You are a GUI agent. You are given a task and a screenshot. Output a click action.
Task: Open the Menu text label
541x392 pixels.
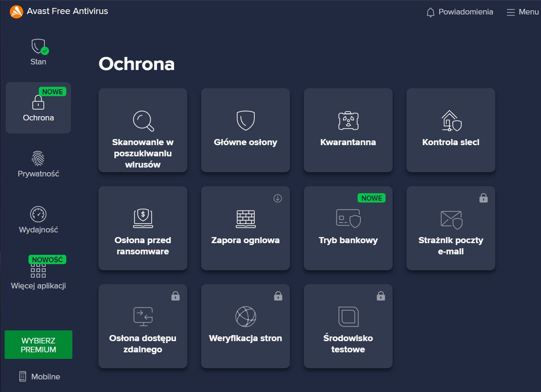pos(528,12)
